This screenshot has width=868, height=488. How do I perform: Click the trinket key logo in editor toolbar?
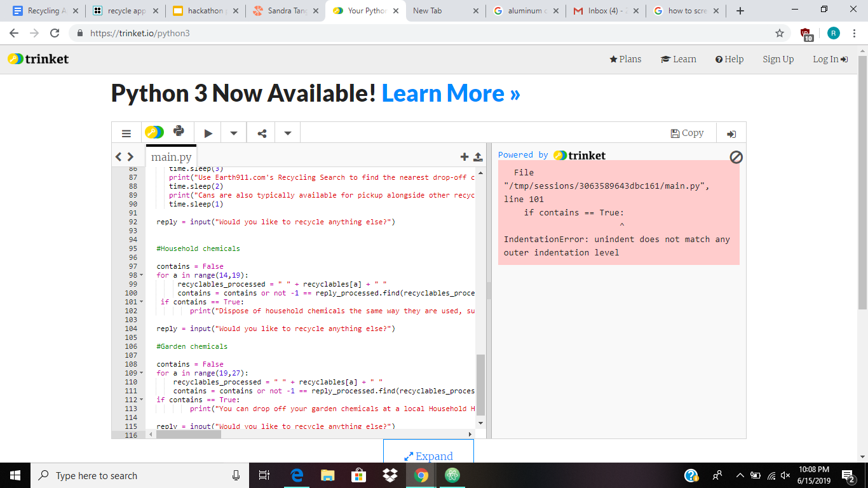154,132
